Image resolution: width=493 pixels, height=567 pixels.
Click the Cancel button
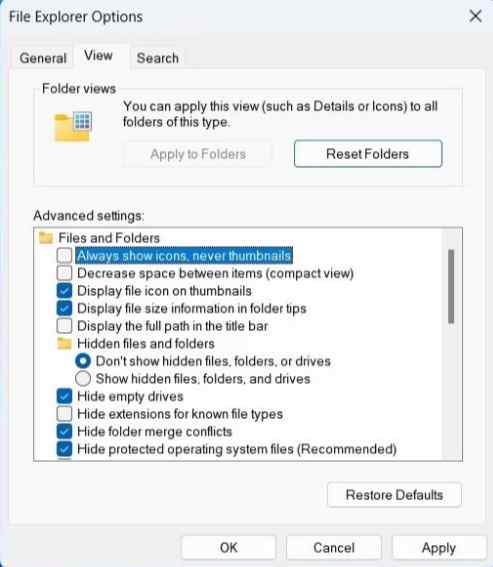click(334, 547)
